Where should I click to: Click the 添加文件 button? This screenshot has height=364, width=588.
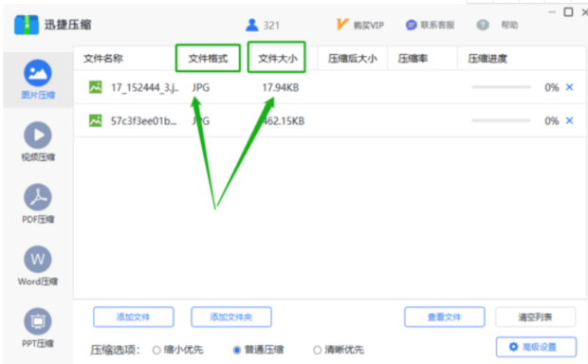(x=134, y=318)
